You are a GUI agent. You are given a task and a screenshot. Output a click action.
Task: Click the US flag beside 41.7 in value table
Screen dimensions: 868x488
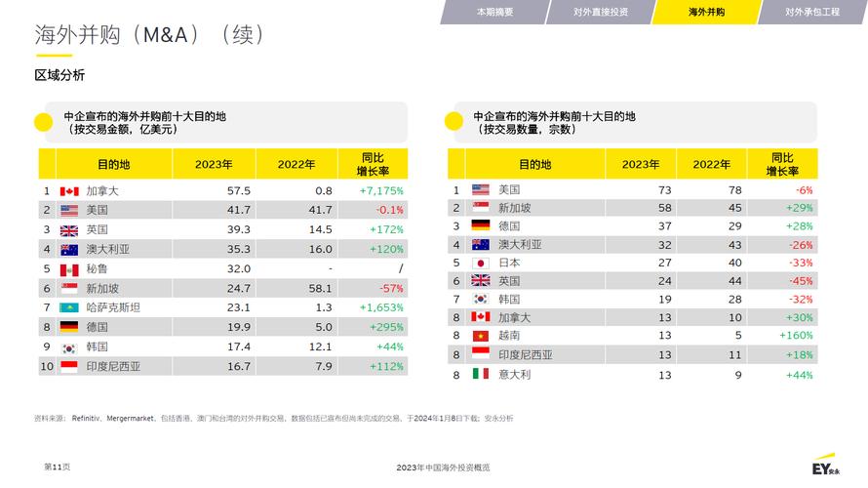(x=69, y=211)
